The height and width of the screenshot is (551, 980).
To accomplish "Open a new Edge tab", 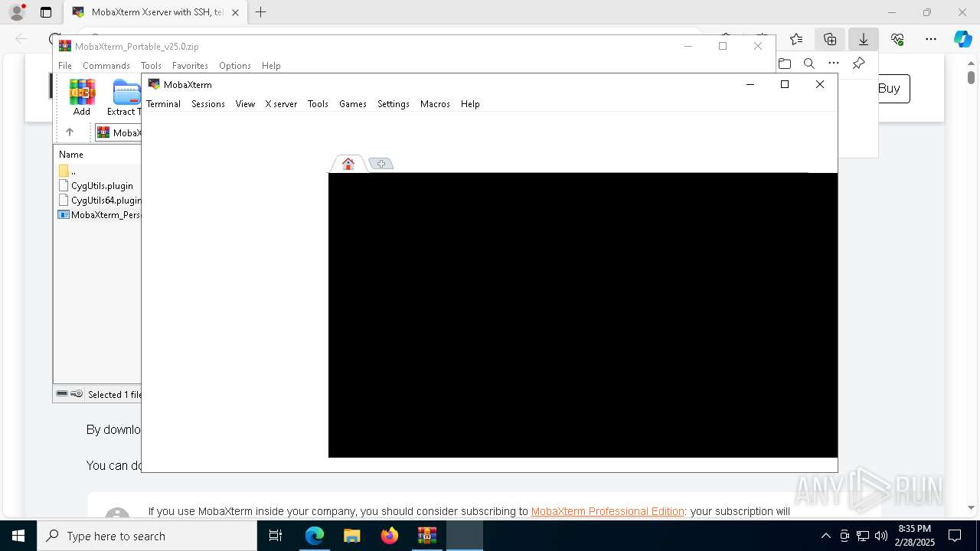I will pyautogui.click(x=261, y=12).
